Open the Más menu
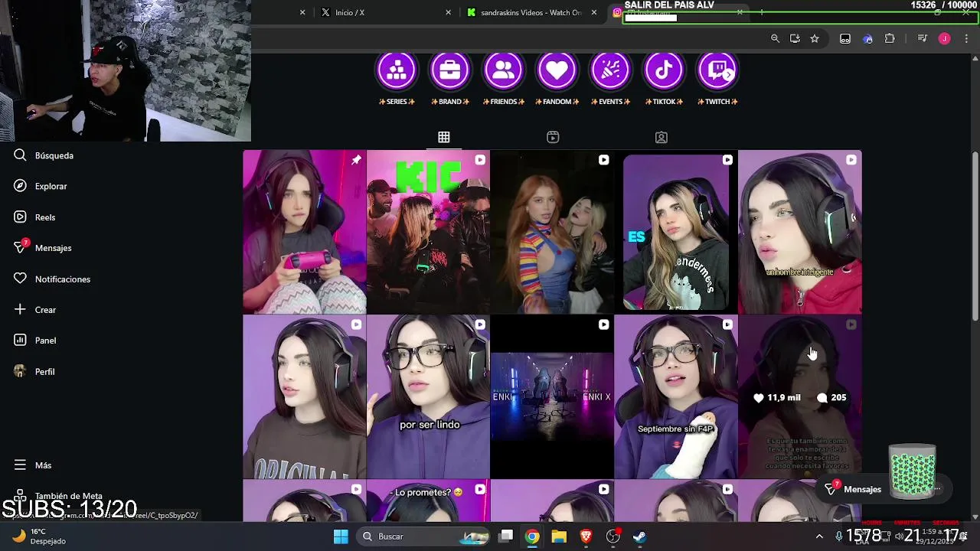This screenshot has height=551, width=980. click(33, 465)
